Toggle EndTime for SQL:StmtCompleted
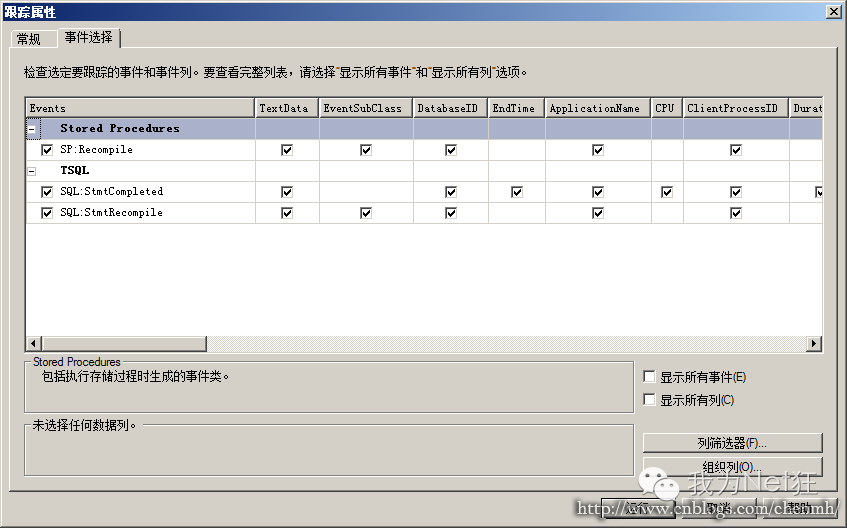The height and width of the screenshot is (528, 847). 517,192
